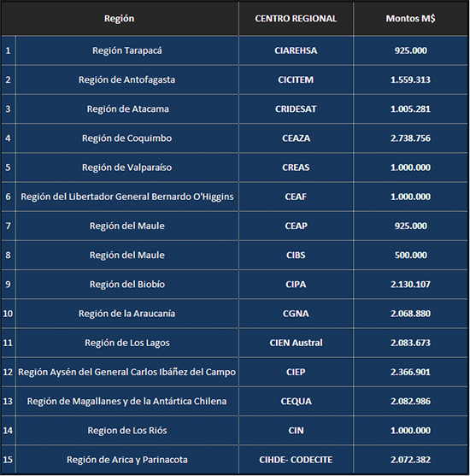This screenshot has width=470, height=476.
Task: Click the amount 500.000
Action: [410, 255]
